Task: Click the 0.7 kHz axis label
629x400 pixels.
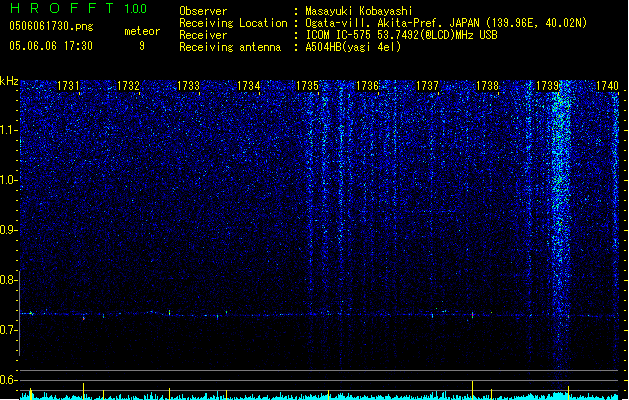Action: click(8, 330)
